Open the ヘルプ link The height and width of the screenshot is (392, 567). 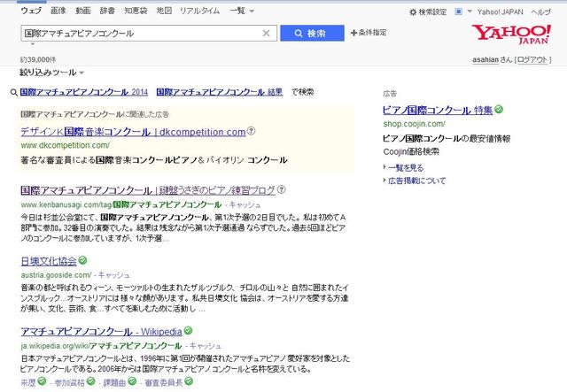pyautogui.click(x=541, y=12)
